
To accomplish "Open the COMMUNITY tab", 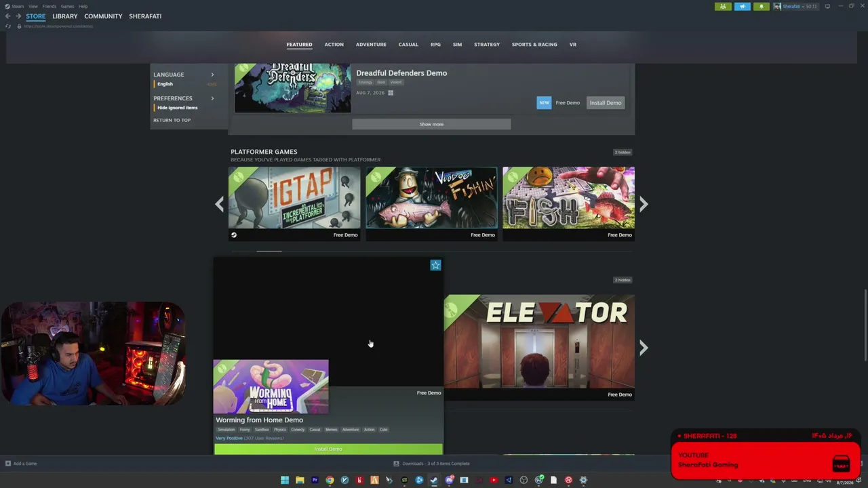I will (x=103, y=16).
